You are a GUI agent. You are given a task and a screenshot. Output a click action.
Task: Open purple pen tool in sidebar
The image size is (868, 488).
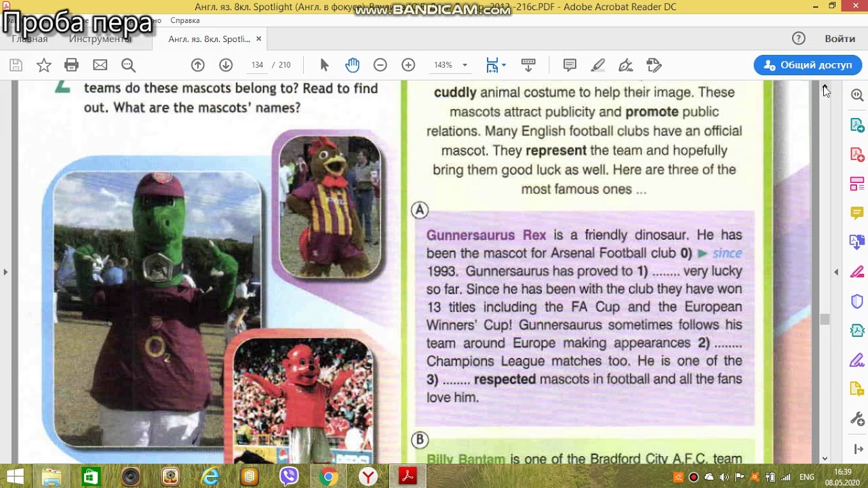pos(857,359)
